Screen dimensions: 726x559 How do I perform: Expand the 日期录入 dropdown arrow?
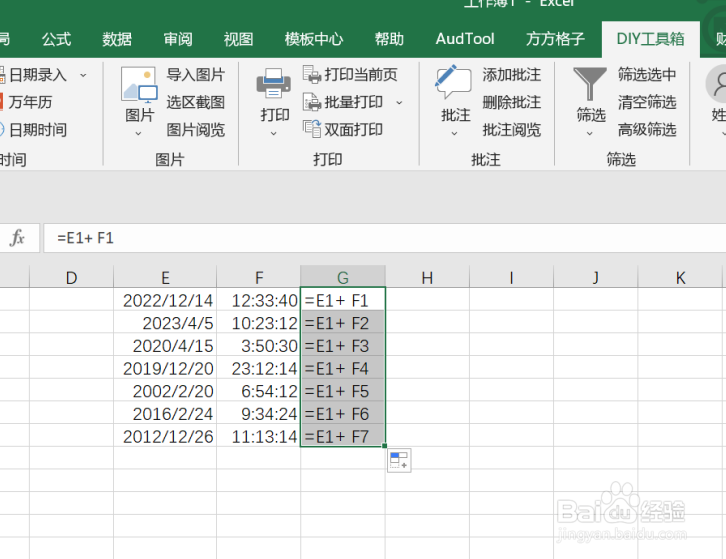(83, 75)
